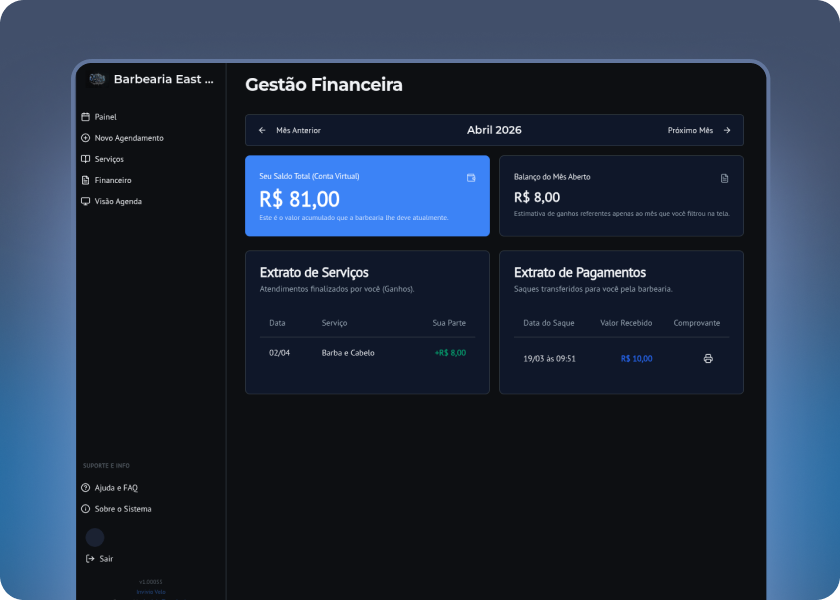The height and width of the screenshot is (600, 840).
Task: Click the plus icon for Novo Agendamento
Action: [x=85, y=138]
